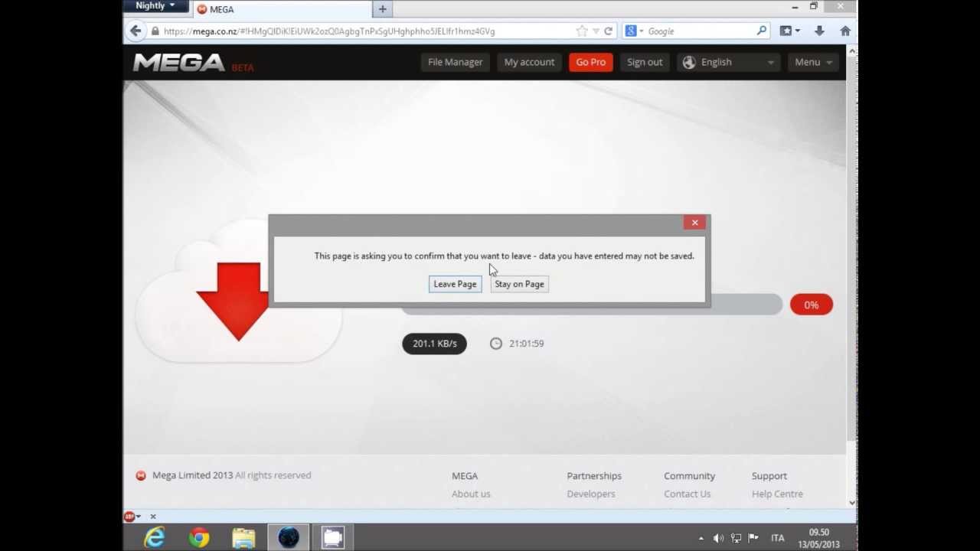980x551 pixels.
Task: Click the globe language icon
Action: [x=689, y=62]
